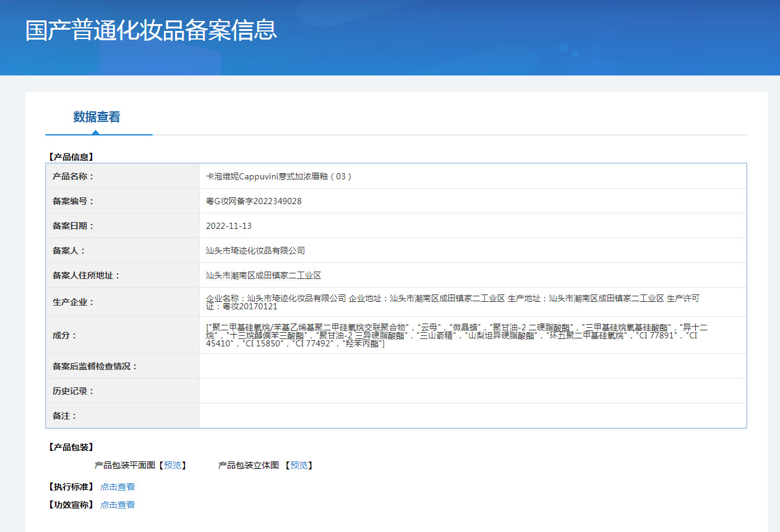Screen dimensions: 780x532
Task: Click the 备案日期 label cell
Action: pyautogui.click(x=122, y=226)
